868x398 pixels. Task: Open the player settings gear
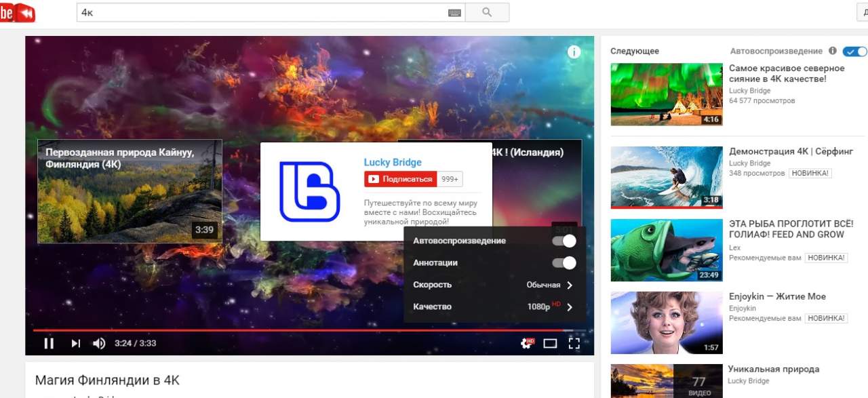tap(526, 343)
